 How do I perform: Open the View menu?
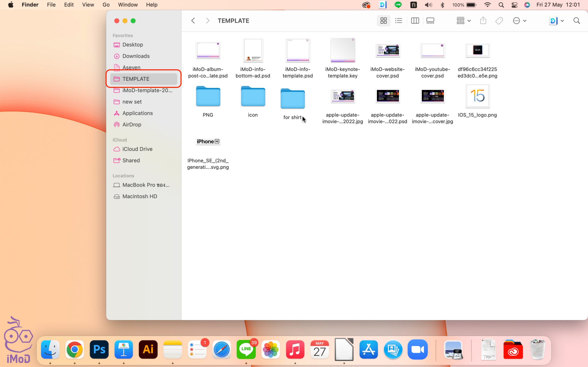coord(88,5)
